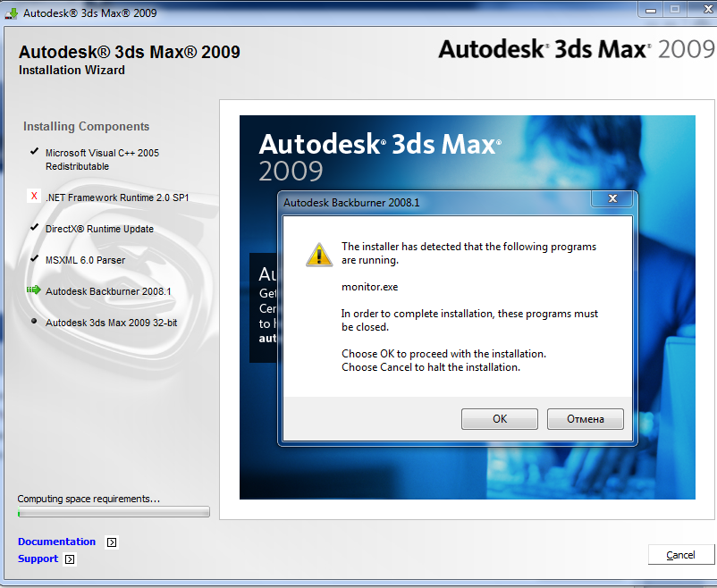The width and height of the screenshot is (717, 588).
Task: Select the 'Microsoft Visual C++ 2005 Redistributable' component text
Action: tap(102, 160)
